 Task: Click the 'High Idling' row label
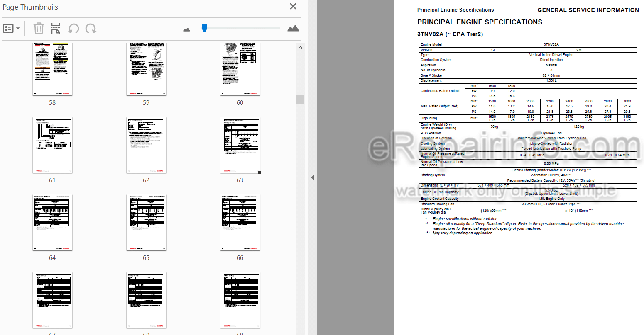[x=429, y=118]
